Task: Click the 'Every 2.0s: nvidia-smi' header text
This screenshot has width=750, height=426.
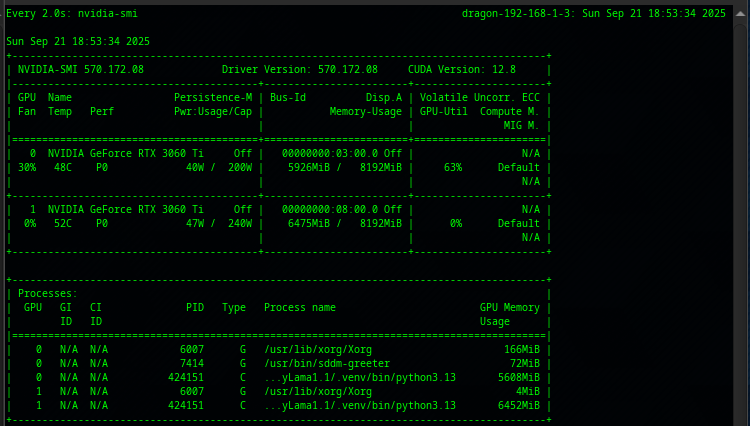Action: coord(72,13)
